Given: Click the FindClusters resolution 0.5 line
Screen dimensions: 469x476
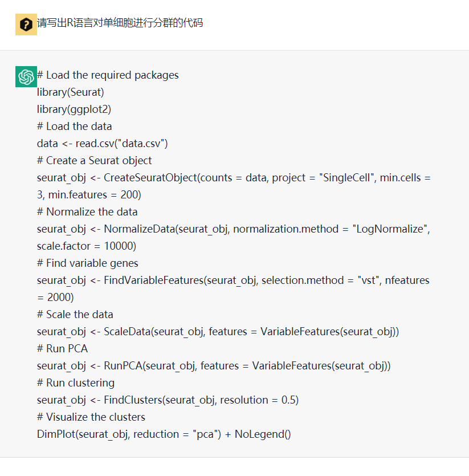Looking at the screenshot, I should pos(168,400).
